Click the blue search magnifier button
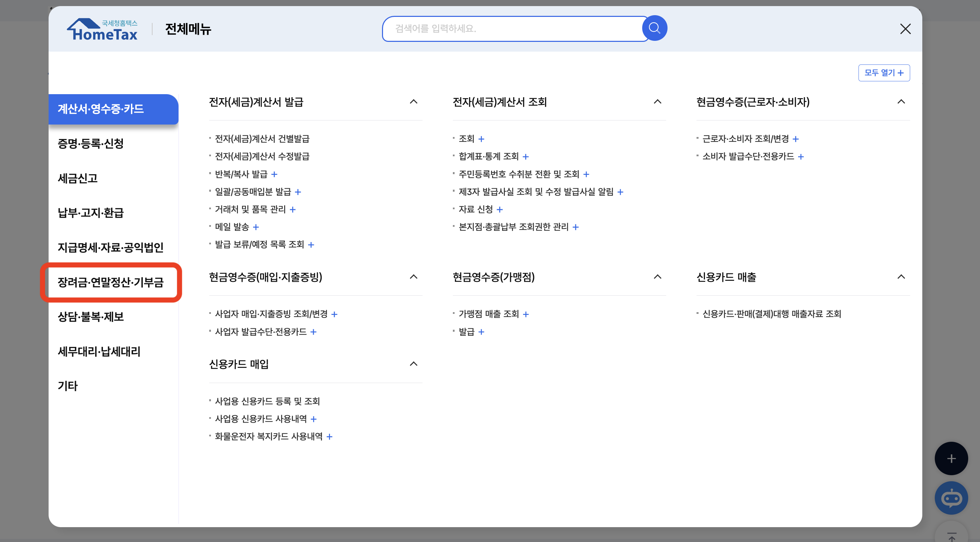This screenshot has width=980, height=542. coord(654,28)
